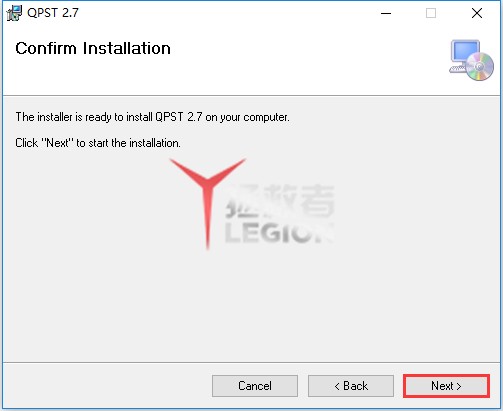Screen dimensions: 503x411
Task: Minimize the QPST 2.7 installer window
Action: (386, 13)
